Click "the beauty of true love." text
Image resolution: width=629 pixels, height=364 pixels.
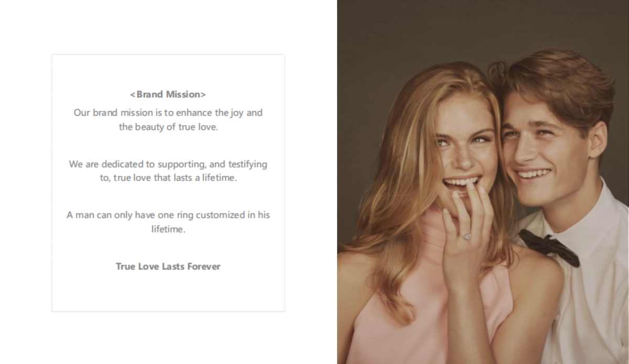click(168, 127)
